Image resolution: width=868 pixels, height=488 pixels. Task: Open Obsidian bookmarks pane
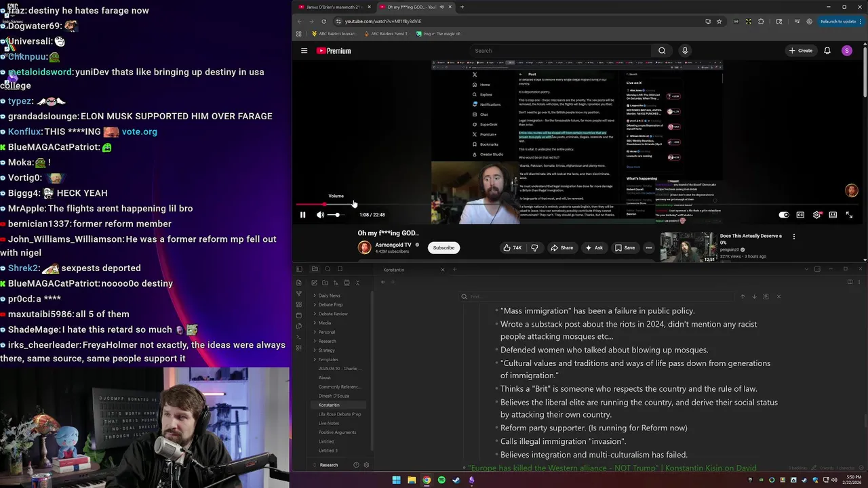tap(340, 269)
